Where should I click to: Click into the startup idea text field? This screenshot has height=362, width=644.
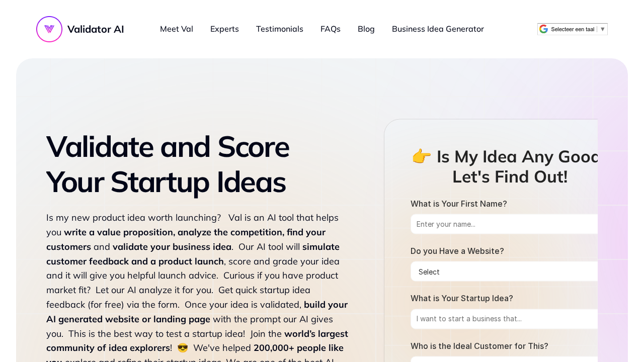tap(504, 319)
